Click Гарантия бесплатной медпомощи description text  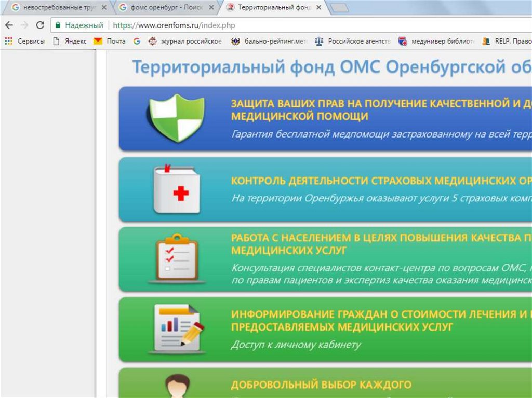point(381,134)
